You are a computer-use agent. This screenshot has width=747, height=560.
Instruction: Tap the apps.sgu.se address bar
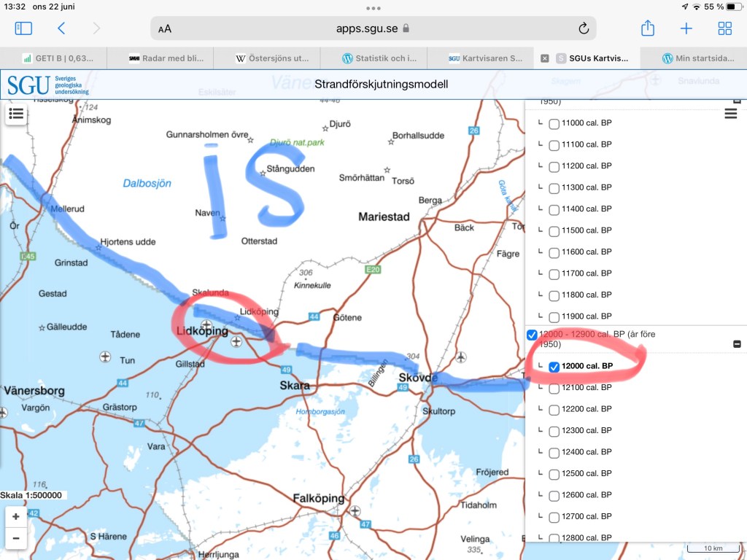(373, 28)
